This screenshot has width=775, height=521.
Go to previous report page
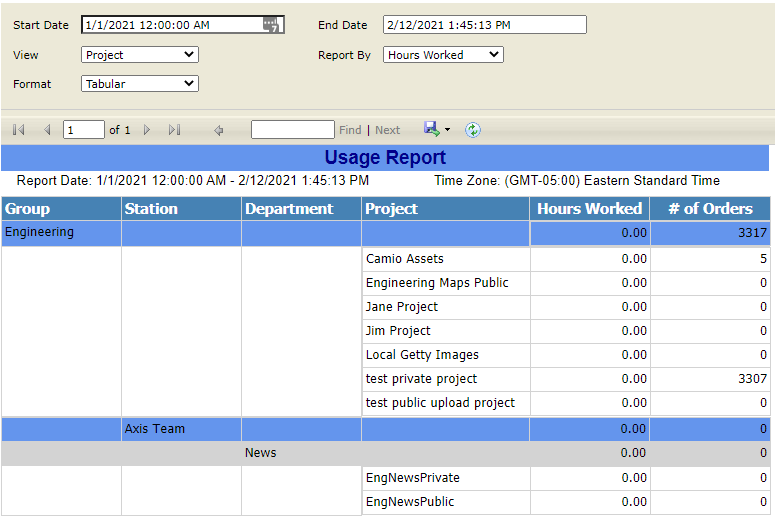click(x=46, y=130)
